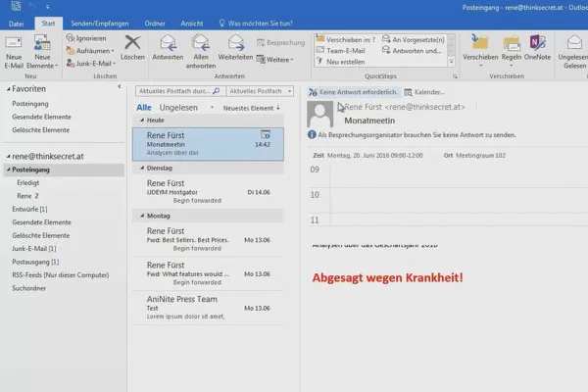Select RSS-Feeds (Nur dieser Computer)
Viewport: 588px width, 392px height.
(x=61, y=275)
